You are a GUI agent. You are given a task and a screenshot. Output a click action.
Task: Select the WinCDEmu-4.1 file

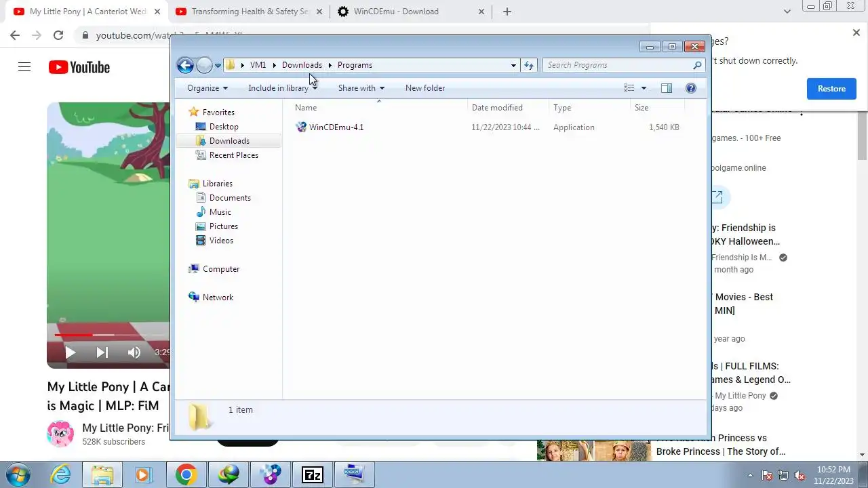(x=336, y=127)
